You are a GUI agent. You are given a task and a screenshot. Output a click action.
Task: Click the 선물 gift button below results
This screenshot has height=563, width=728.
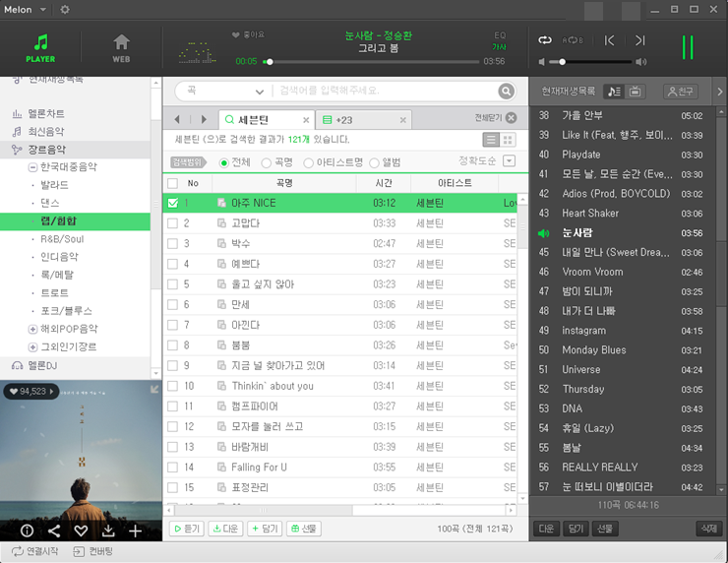pyautogui.click(x=304, y=529)
